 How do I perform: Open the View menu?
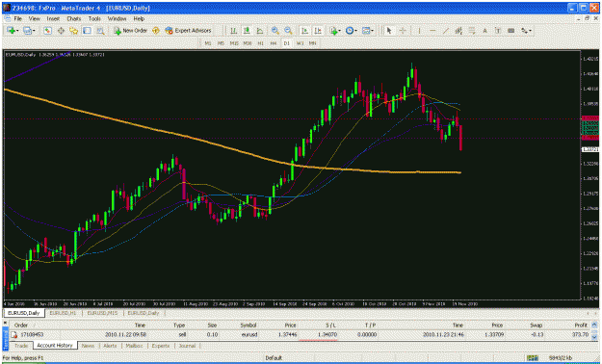point(34,18)
